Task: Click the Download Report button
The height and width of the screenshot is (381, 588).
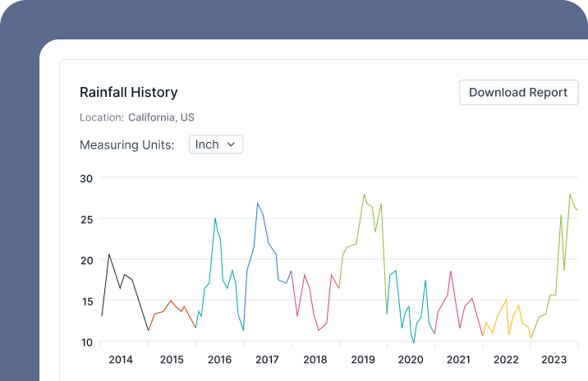Action: click(x=519, y=92)
